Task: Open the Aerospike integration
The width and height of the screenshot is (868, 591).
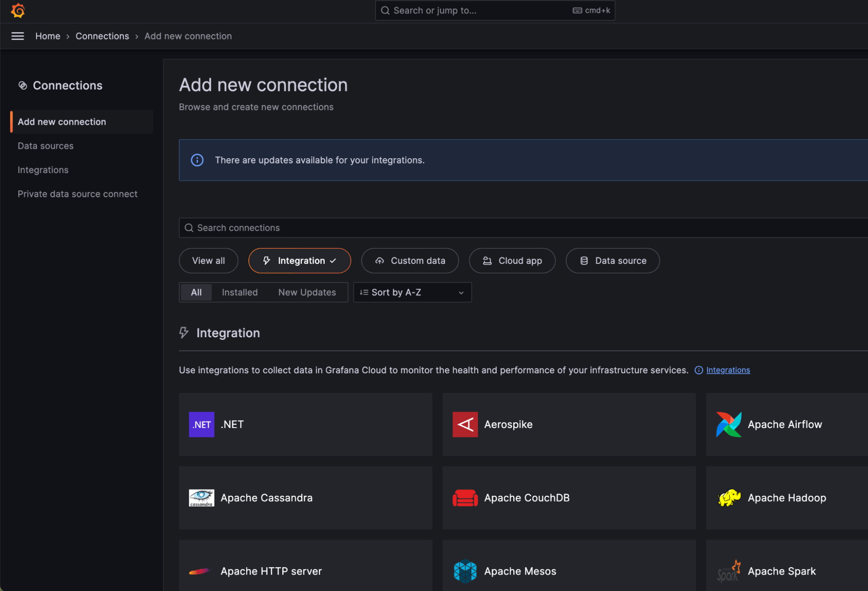Action: coord(569,425)
